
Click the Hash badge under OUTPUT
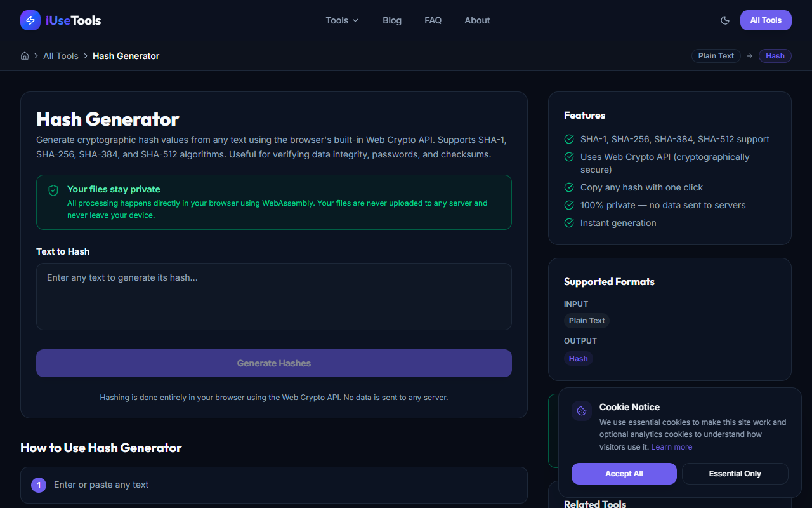point(578,358)
